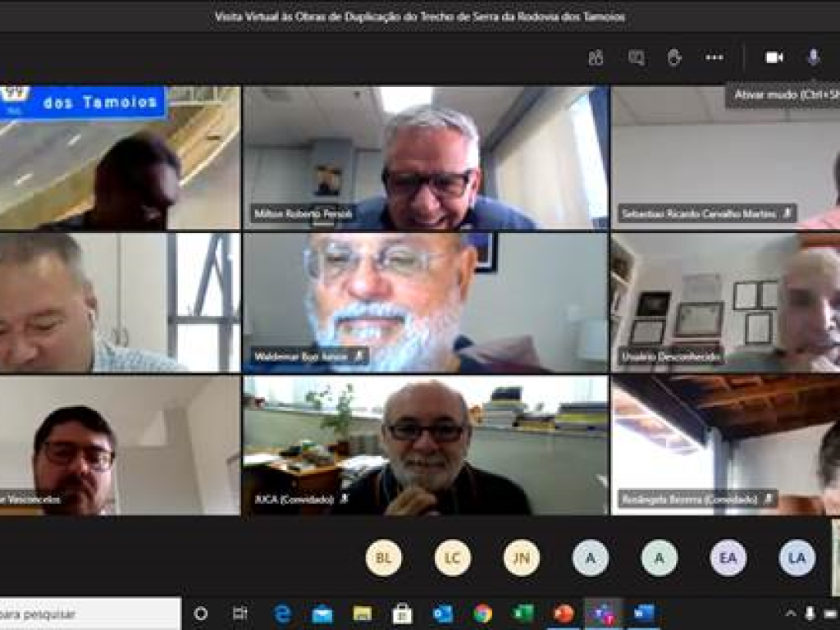
Task: Open the more actions ellipsis menu
Action: tap(714, 57)
